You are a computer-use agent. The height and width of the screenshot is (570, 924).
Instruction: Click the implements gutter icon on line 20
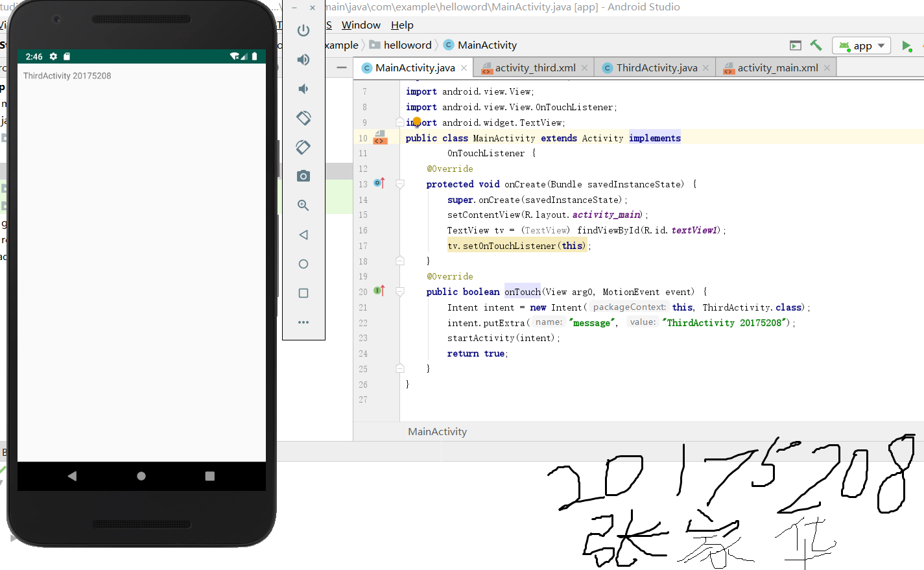click(x=379, y=291)
